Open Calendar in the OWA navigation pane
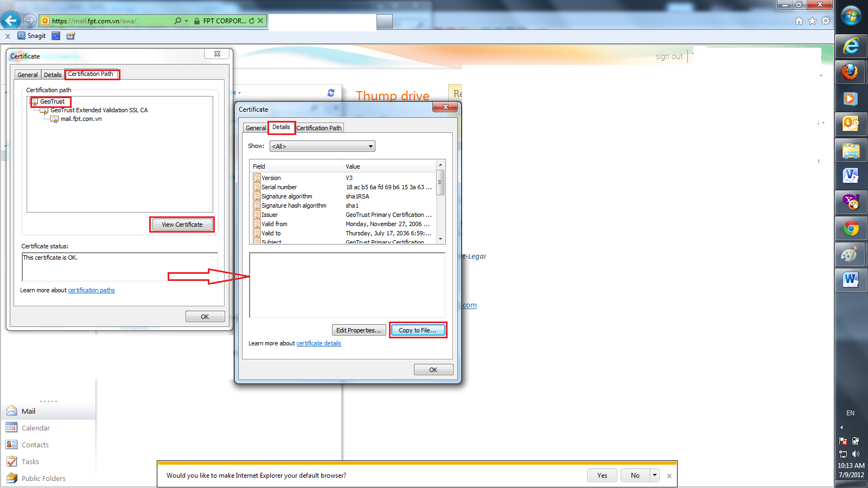The image size is (868, 488). (48, 428)
